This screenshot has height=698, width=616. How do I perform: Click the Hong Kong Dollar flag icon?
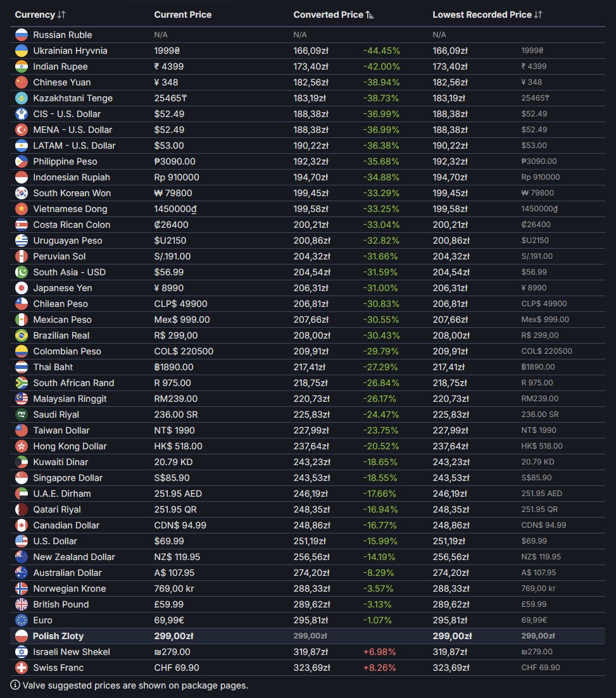click(x=22, y=446)
